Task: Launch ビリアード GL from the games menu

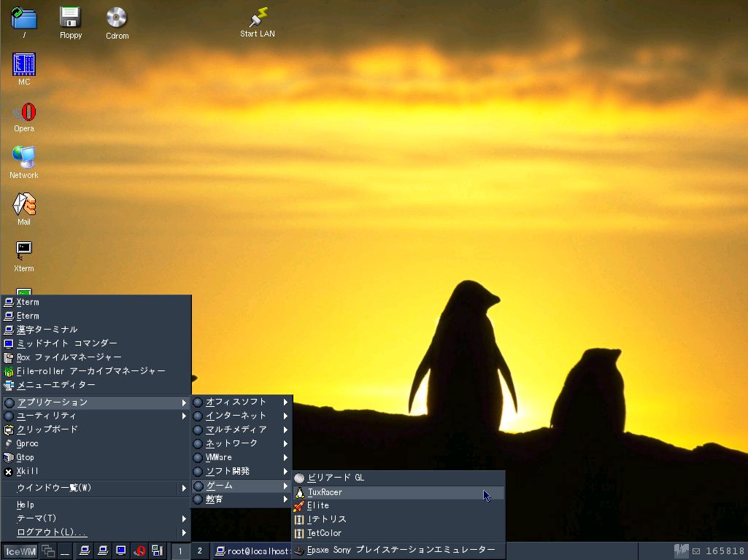Action: coord(398,478)
